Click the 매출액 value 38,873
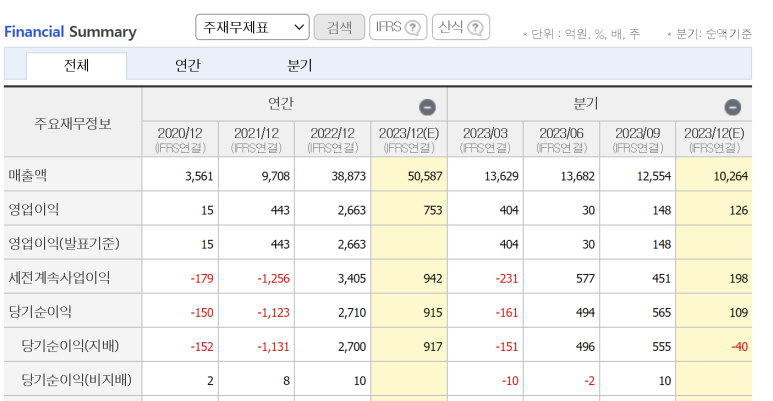The width and height of the screenshot is (773, 401). [x=349, y=176]
